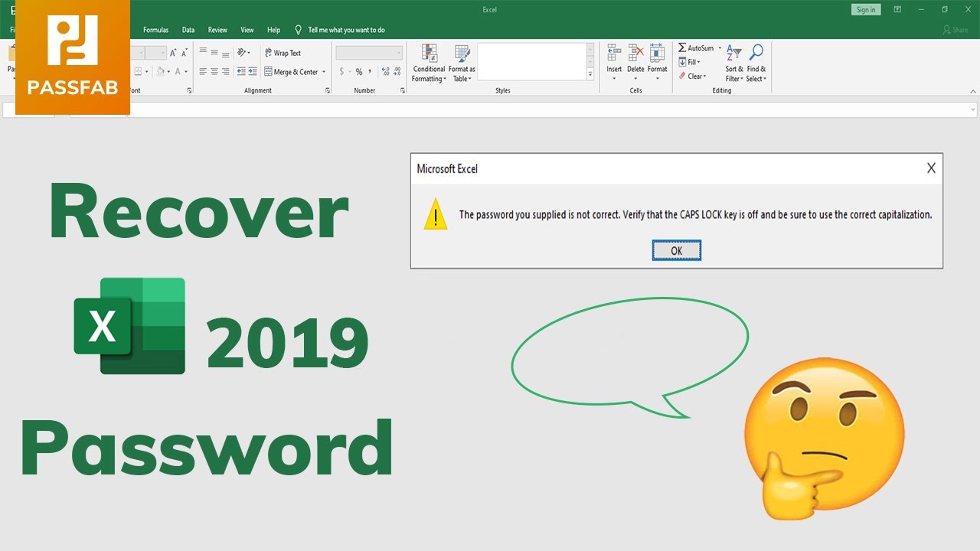Open Format as Table gallery
This screenshot has width=980, height=551.
pos(462,63)
